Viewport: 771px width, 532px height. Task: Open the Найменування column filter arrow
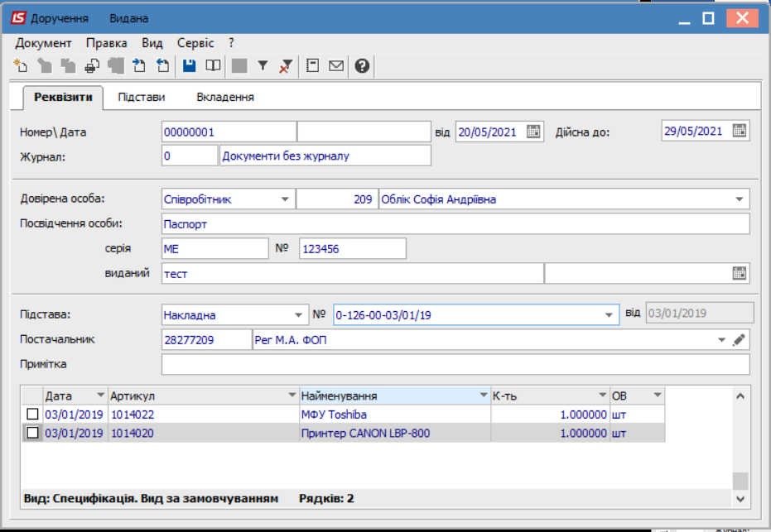tap(484, 395)
